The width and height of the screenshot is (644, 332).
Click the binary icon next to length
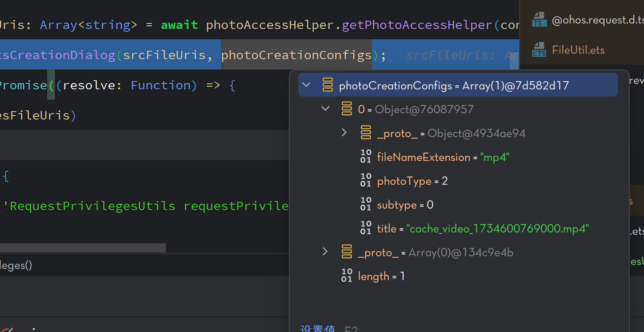[x=346, y=276]
